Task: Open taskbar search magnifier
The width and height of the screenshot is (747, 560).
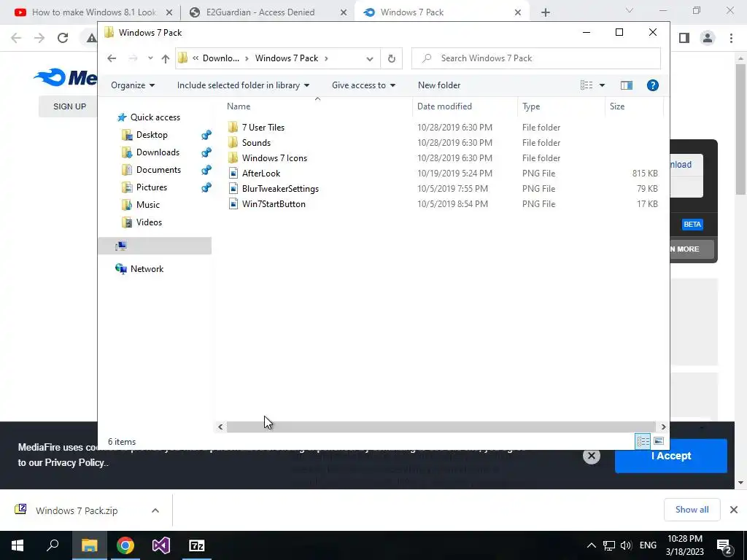Action: point(53,545)
